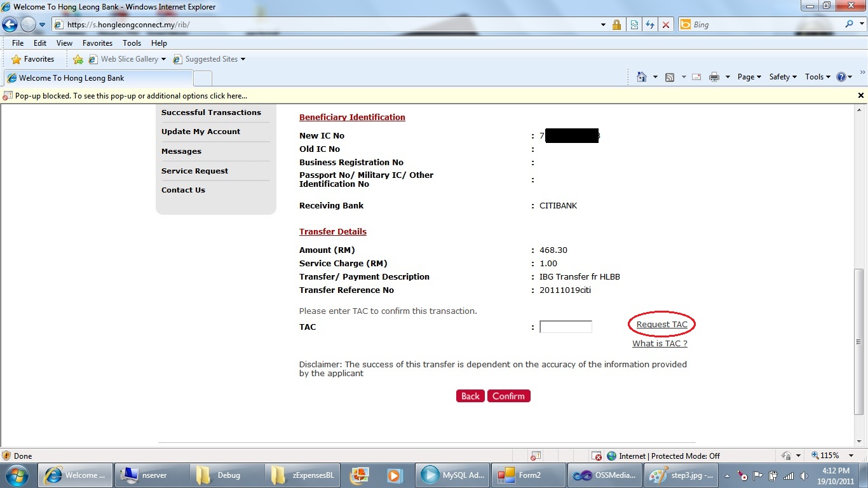Switch to OSSMedia Visual Studio taskbar button
The height and width of the screenshot is (488, 868).
(x=604, y=475)
